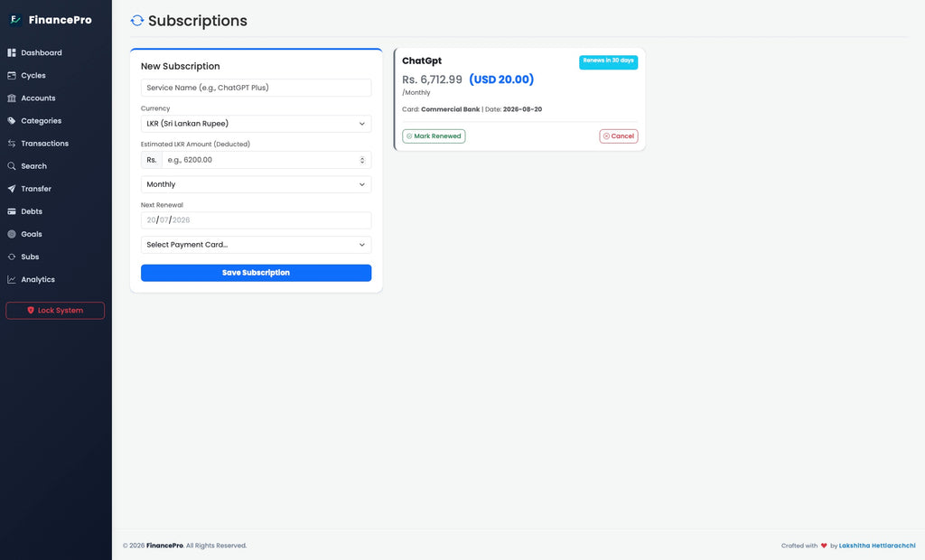The width and height of the screenshot is (925, 560).
Task: Click the LKR amount stepper arrows
Action: click(362, 160)
